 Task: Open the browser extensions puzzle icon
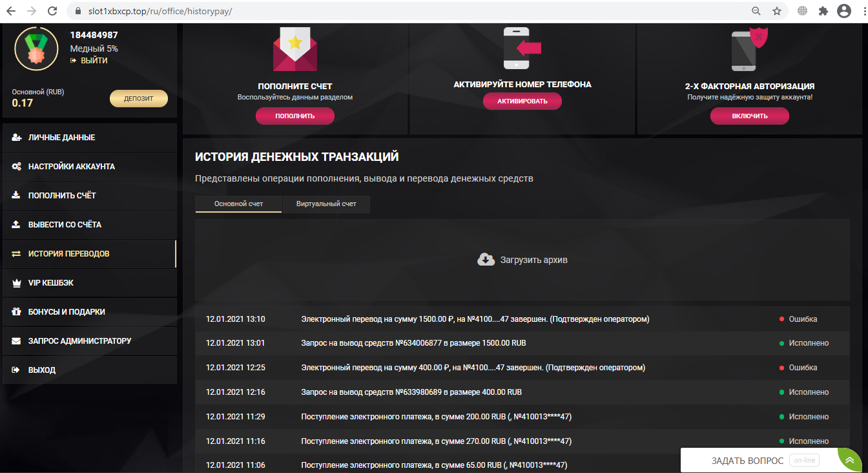823,10
